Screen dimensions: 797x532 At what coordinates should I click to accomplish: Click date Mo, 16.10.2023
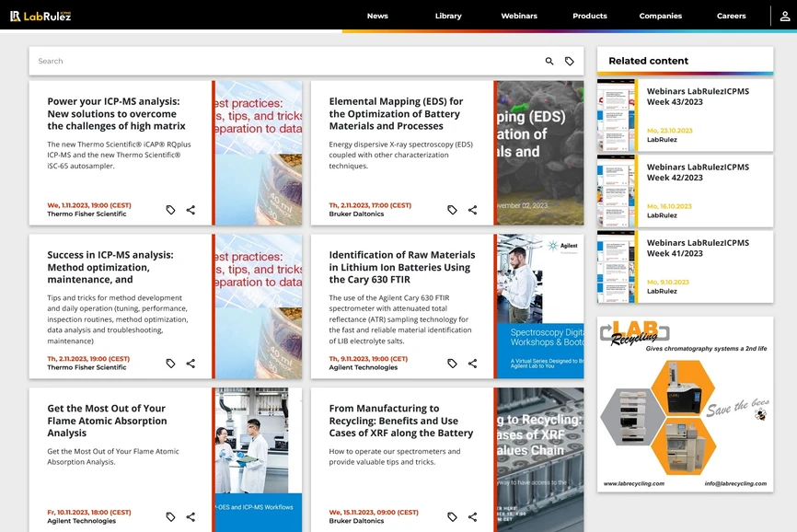click(x=669, y=206)
